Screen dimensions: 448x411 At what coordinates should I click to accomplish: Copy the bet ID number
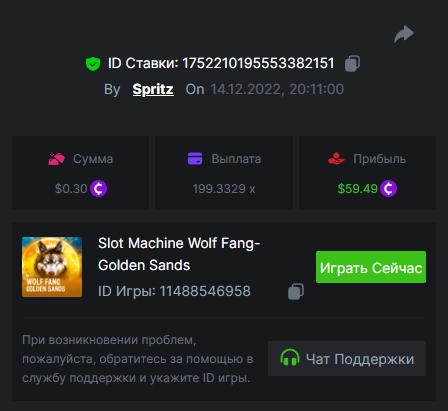click(352, 63)
